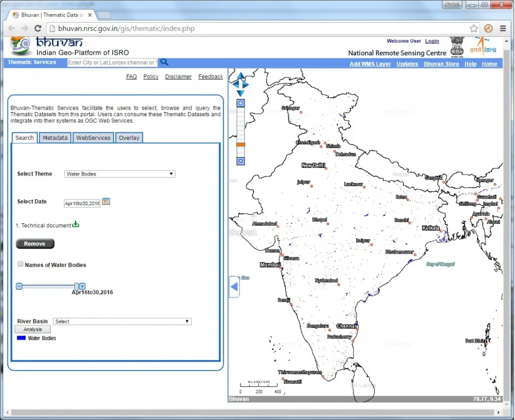Viewport: 515px width, 420px height.
Task: Open the Updates link
Action: pos(407,64)
